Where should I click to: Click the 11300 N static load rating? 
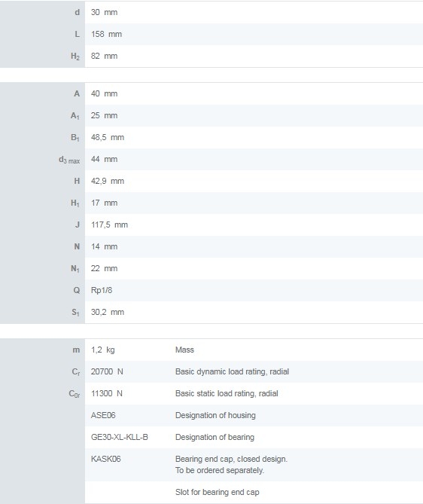click(x=107, y=393)
